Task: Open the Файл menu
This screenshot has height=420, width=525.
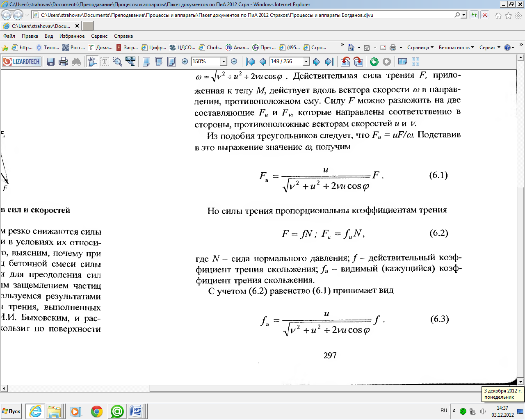Action: click(9, 36)
